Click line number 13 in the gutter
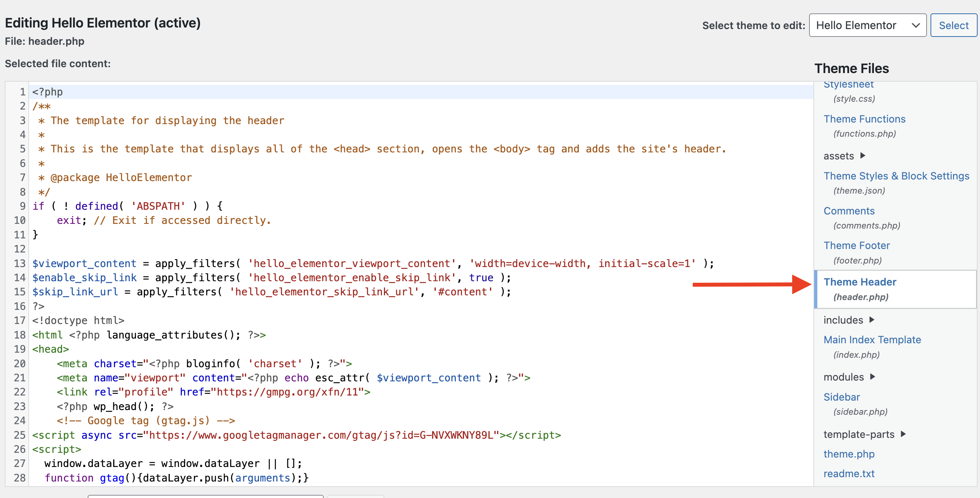 click(x=20, y=264)
